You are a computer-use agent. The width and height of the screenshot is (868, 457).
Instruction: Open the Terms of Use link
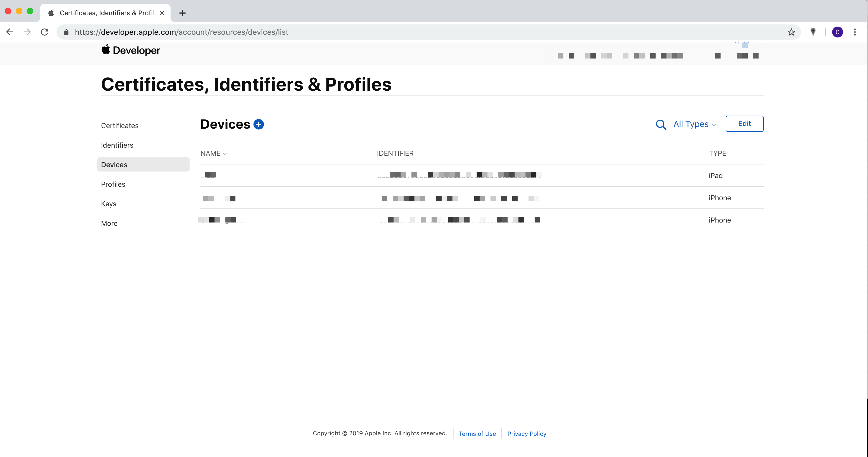pos(477,433)
